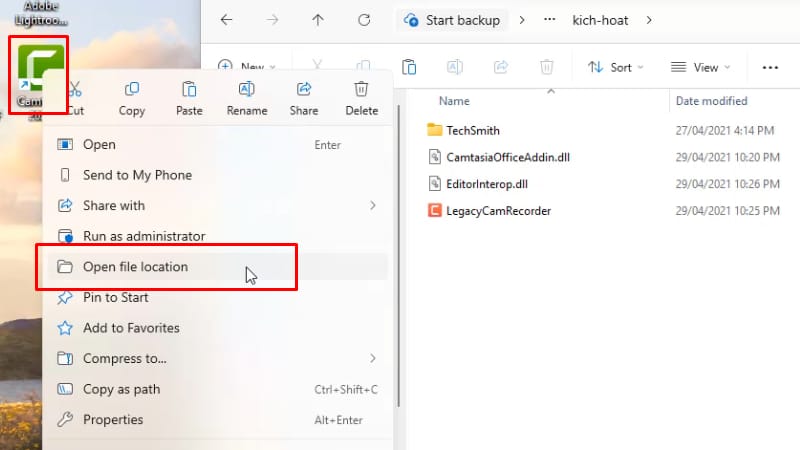Viewport: 800px width, 450px height.
Task: Choose Pin to Start
Action: click(218, 297)
